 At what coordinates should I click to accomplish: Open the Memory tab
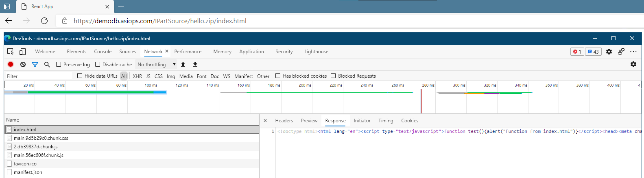222,52
